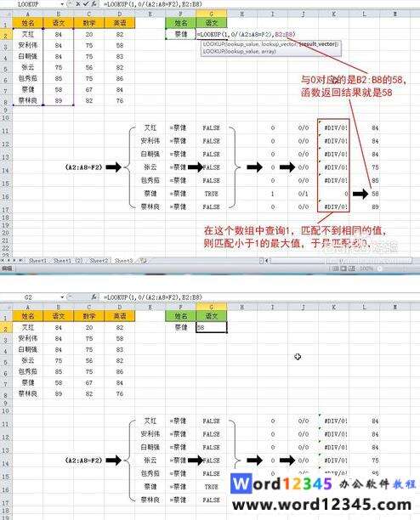420x520 pixels.
Task: Switch to the Sheet2 tab
Action: pyautogui.click(x=99, y=261)
